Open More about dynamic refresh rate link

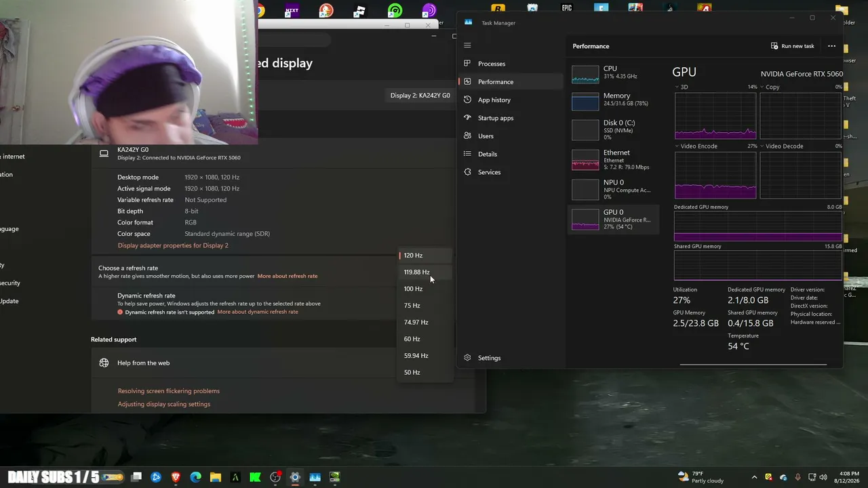tap(258, 312)
